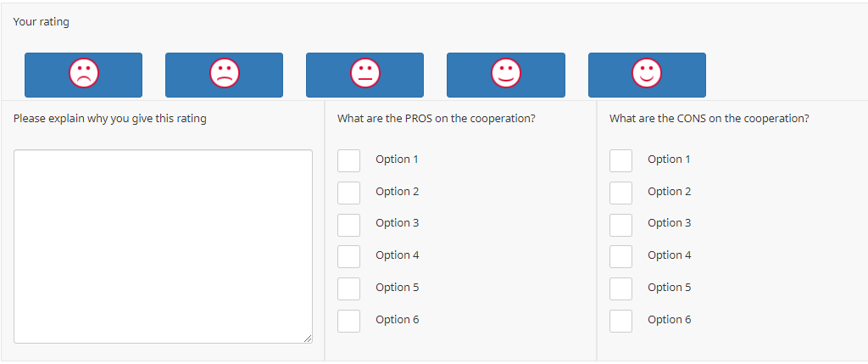
Task: Tick Option 2 in the CONS list
Action: tap(620, 193)
